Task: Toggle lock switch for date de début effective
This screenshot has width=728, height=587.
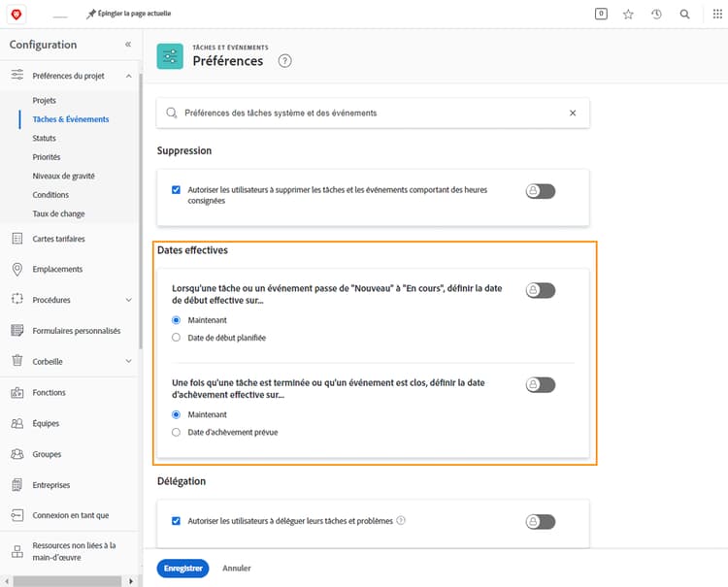Action: 541,290
